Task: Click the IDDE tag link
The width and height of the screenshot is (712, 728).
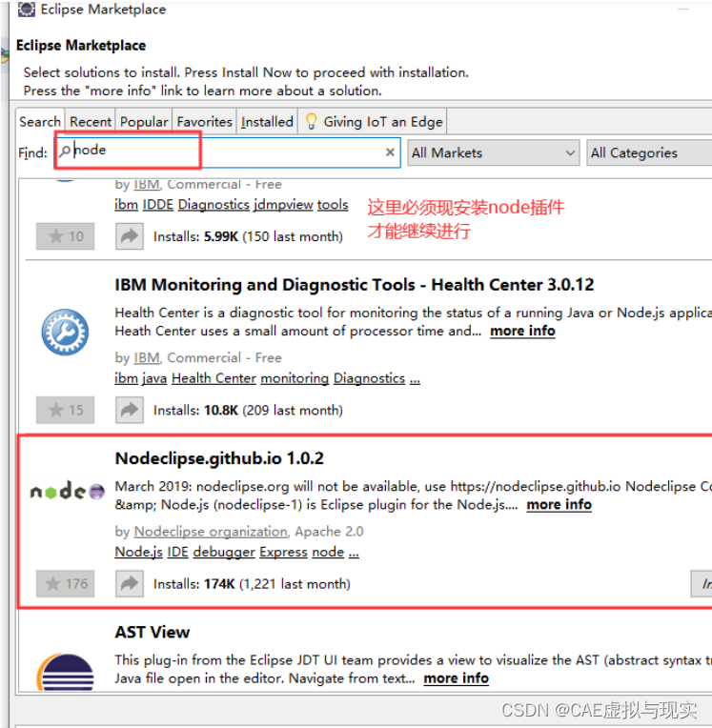Action: click(x=158, y=204)
